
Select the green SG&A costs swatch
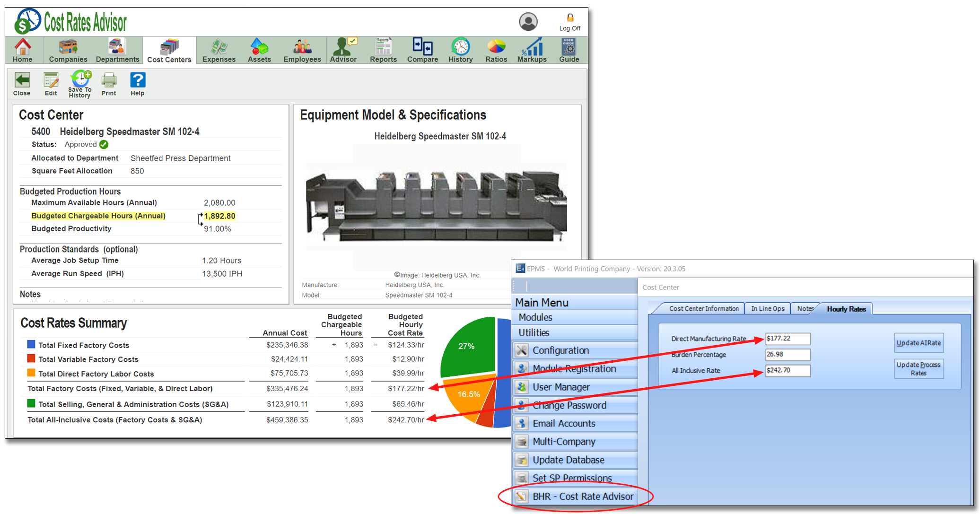(x=31, y=403)
